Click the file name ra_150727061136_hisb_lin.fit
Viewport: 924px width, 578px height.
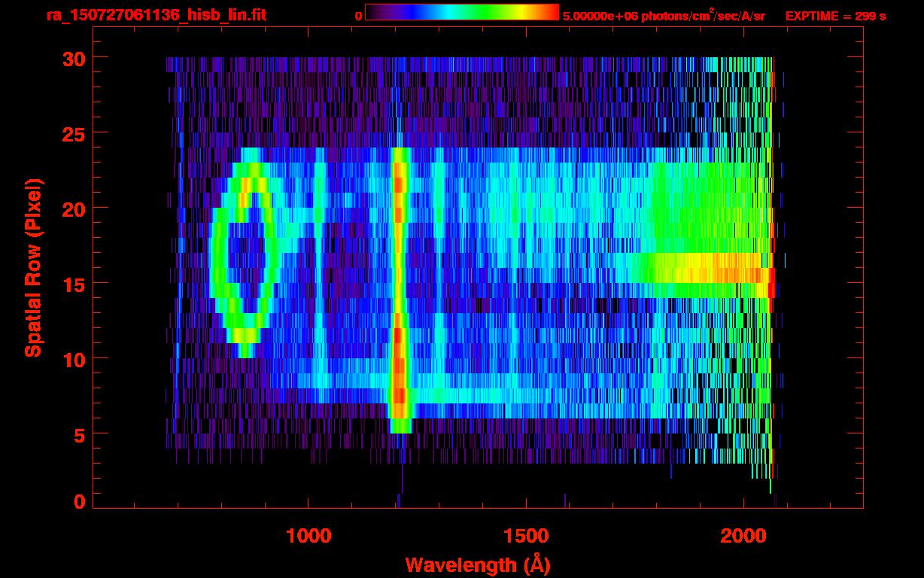pyautogui.click(x=156, y=15)
